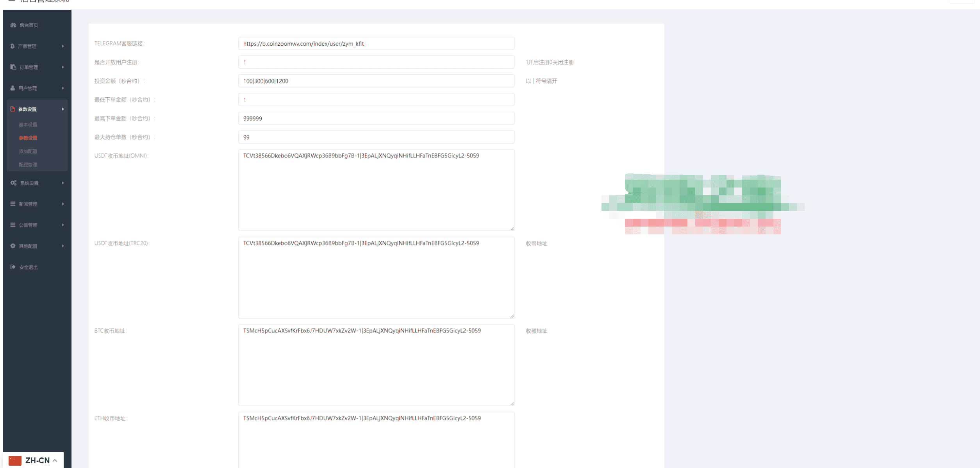Click the TELEGRAM客服链接 input field
980x468 pixels.
tap(376, 44)
